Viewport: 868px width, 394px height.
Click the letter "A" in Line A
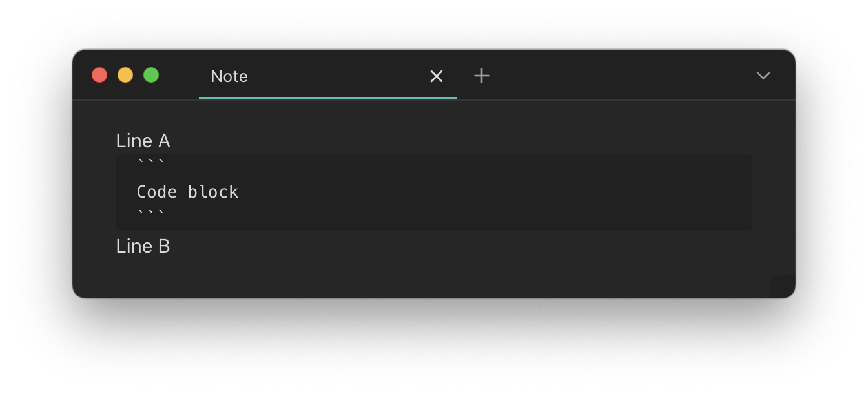[x=164, y=141]
